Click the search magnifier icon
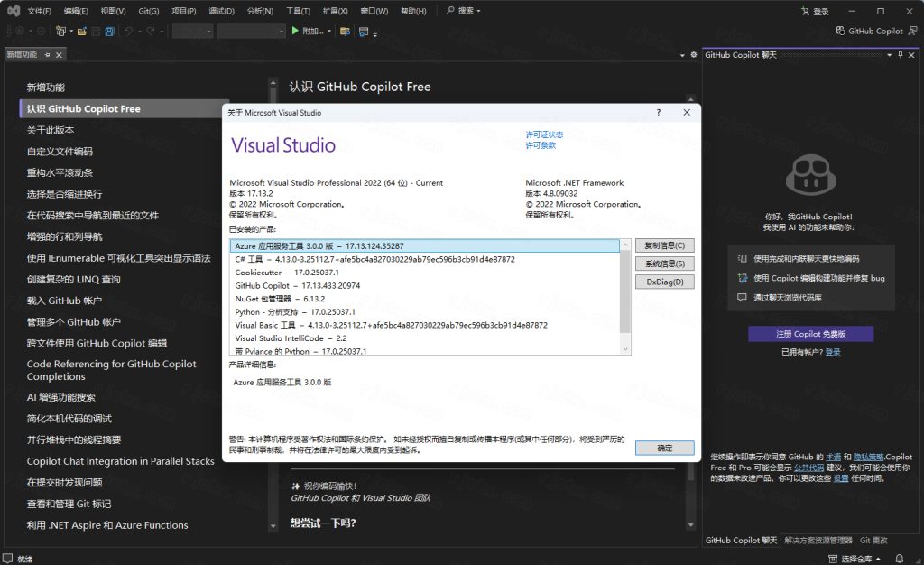924x565 pixels. tap(450, 11)
